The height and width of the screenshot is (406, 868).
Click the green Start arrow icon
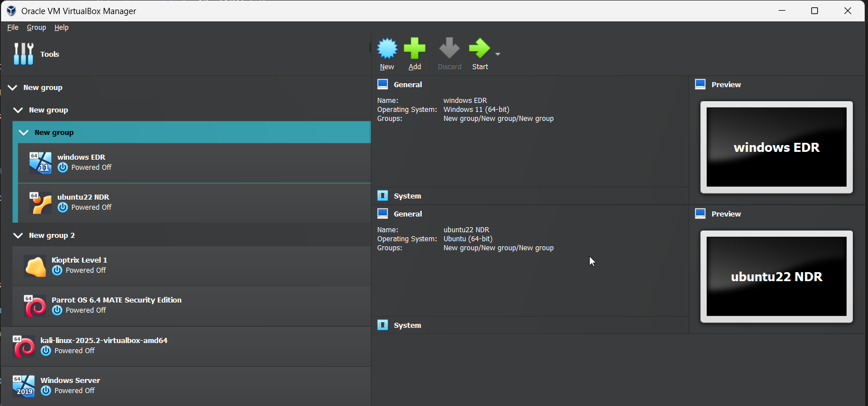479,49
